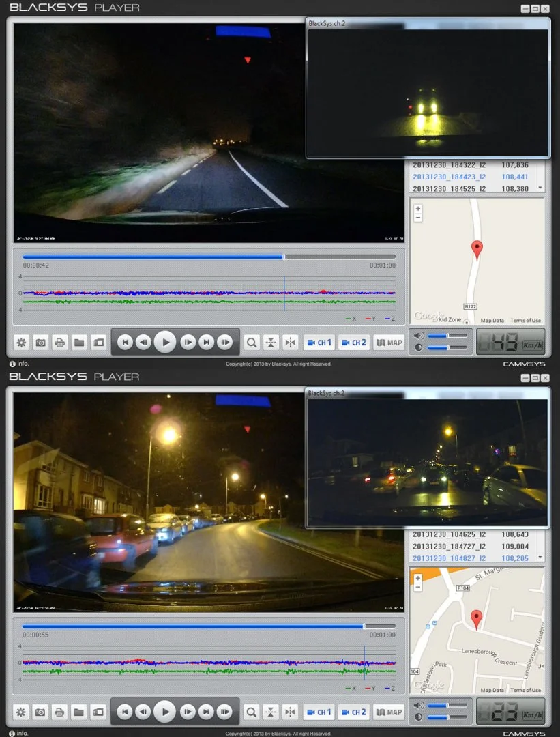Flip video vertically in the 00:00:42 player
Screen dimensions: 560x737
pos(271,343)
